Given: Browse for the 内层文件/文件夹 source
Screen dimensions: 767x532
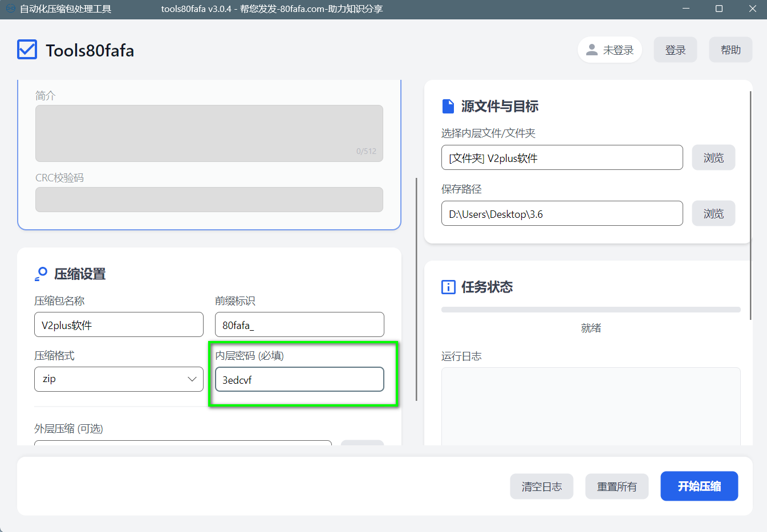Looking at the screenshot, I should point(713,157).
